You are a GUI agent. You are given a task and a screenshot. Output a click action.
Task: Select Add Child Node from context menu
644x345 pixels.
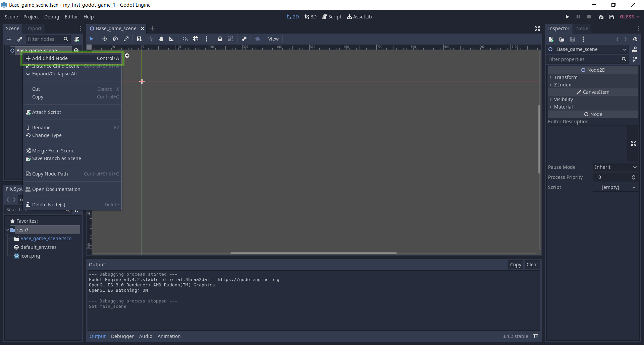pos(72,58)
